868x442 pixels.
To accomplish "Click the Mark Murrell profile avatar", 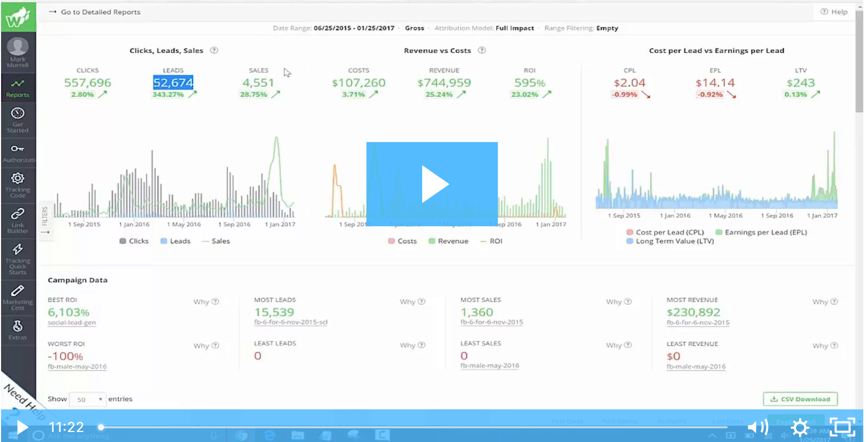I will tap(18, 47).
